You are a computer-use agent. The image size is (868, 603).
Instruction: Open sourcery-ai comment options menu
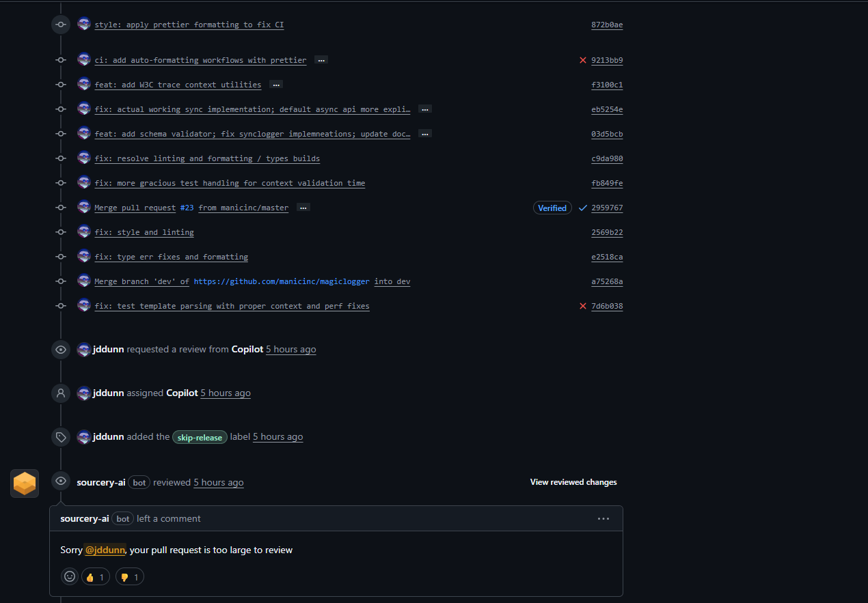point(603,518)
